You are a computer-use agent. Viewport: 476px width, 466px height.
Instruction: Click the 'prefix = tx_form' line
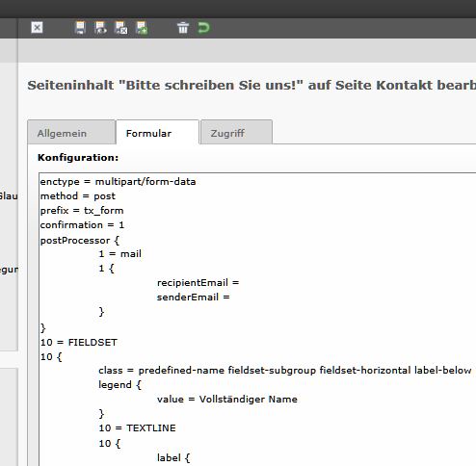pyautogui.click(x=82, y=211)
